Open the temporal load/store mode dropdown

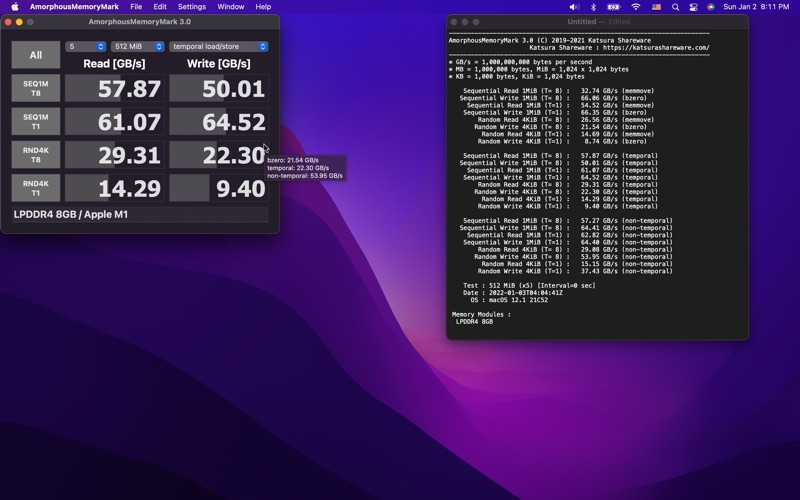coord(218,46)
